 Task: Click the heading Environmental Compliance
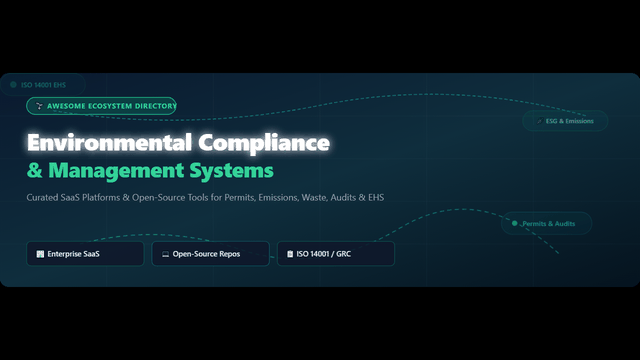pyautogui.click(x=178, y=142)
